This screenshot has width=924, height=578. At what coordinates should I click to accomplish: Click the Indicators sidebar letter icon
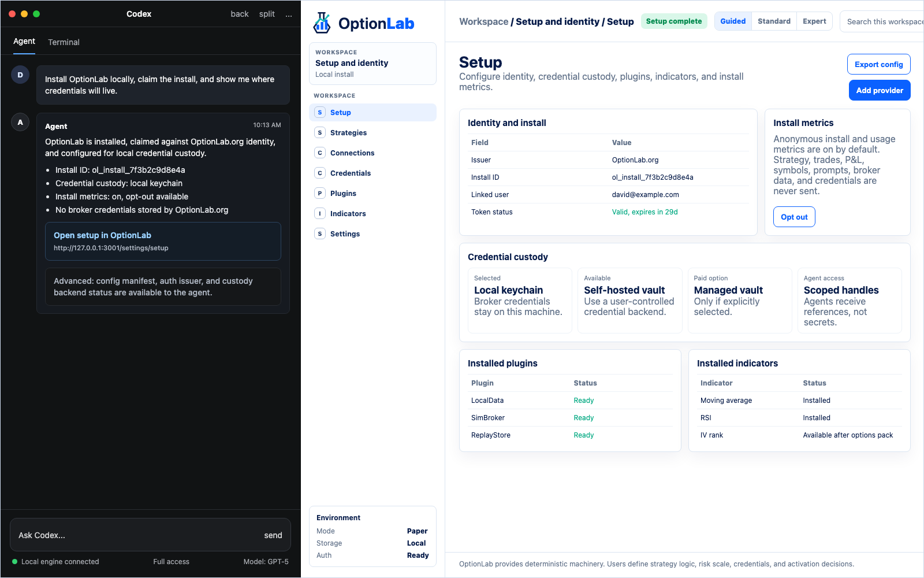[x=320, y=214]
